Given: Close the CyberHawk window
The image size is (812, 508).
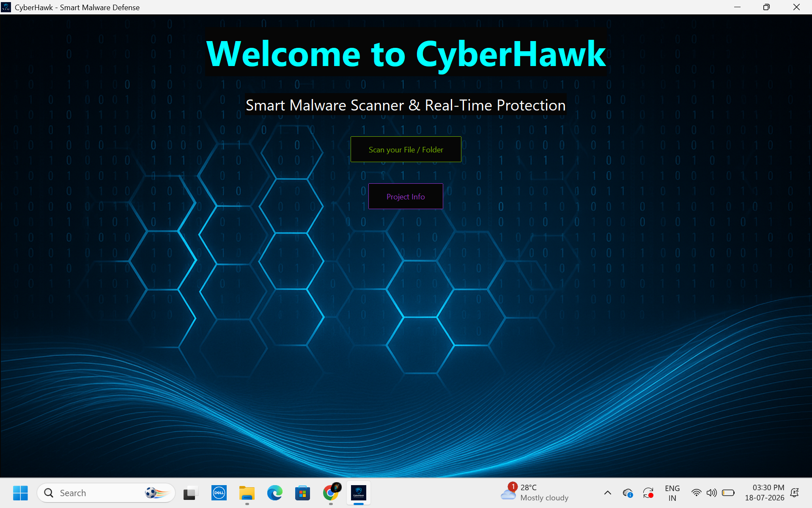Looking at the screenshot, I should click(796, 7).
